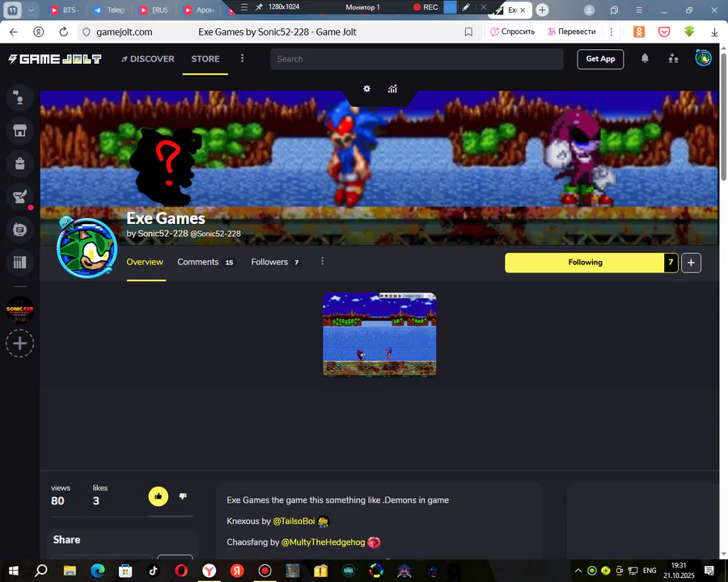Image resolution: width=728 pixels, height=582 pixels.
Task: Open TikTok from the taskbar
Action: tap(153, 571)
